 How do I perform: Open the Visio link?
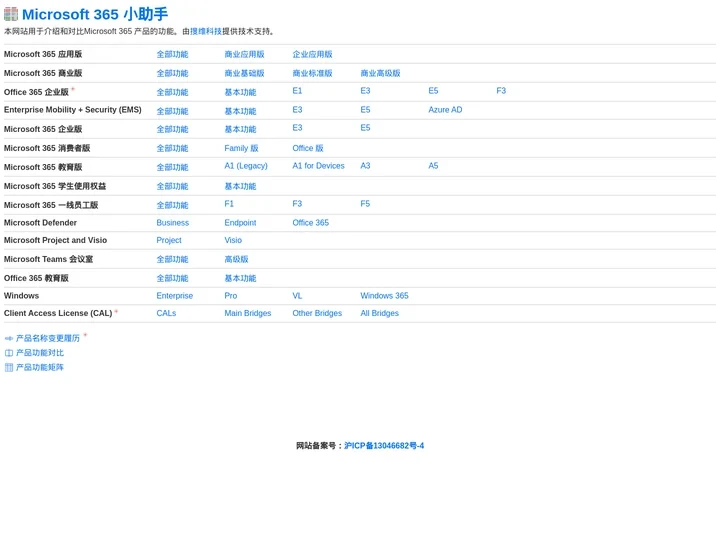coord(233,240)
